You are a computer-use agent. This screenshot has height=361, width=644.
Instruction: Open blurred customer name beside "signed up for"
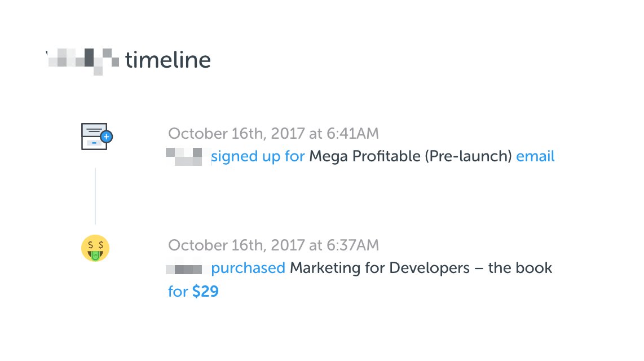185,156
